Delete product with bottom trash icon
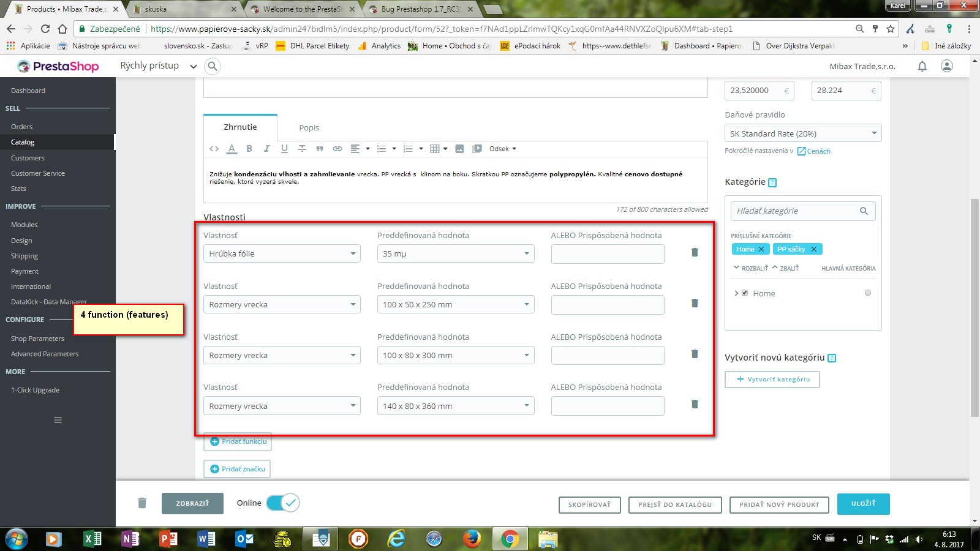This screenshot has height=551, width=980. pos(142,503)
